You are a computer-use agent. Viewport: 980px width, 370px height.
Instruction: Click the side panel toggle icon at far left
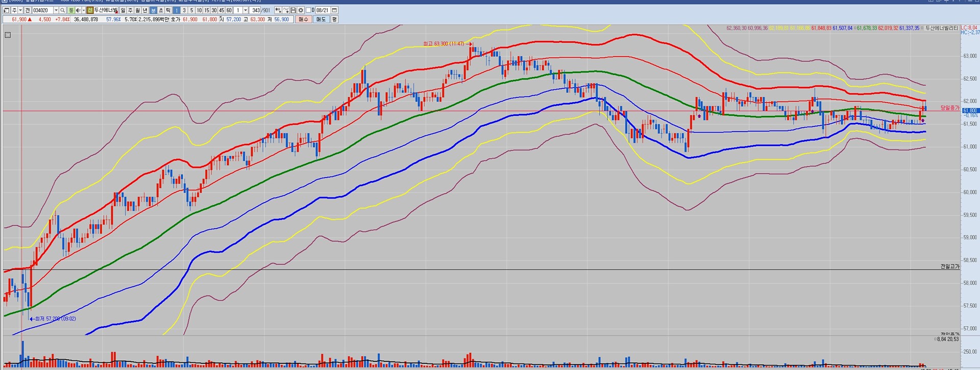[x=6, y=10]
